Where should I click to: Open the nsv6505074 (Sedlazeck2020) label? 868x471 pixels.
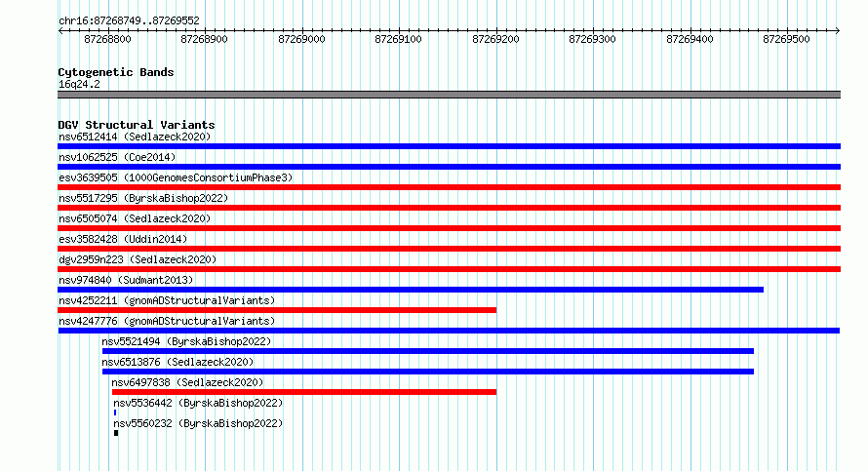[135, 218]
